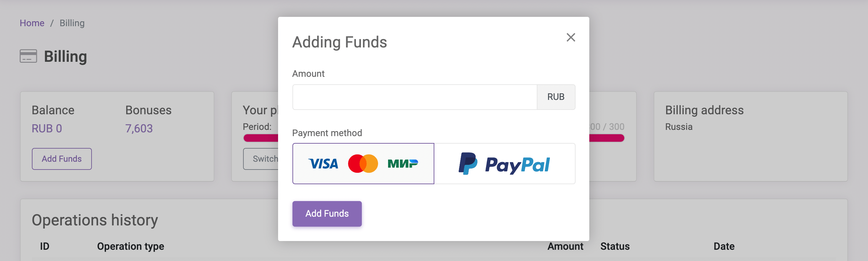Click the outlined Add Funds button under Balance
This screenshot has width=868, height=261.
[62, 159]
